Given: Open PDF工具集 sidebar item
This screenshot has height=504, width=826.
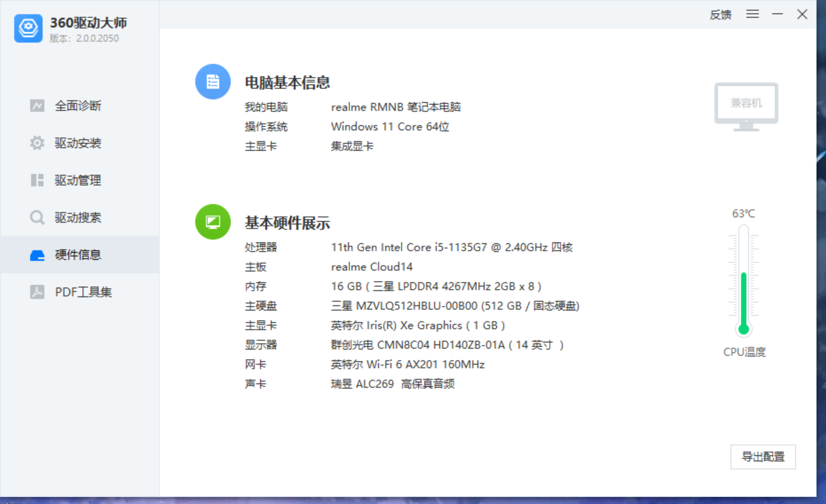Looking at the screenshot, I should tap(80, 292).
